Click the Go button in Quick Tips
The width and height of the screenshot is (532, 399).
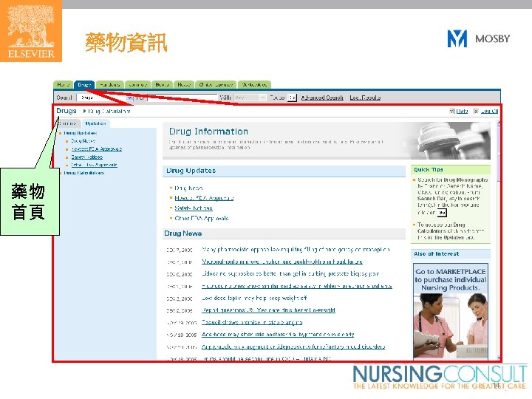(x=442, y=213)
